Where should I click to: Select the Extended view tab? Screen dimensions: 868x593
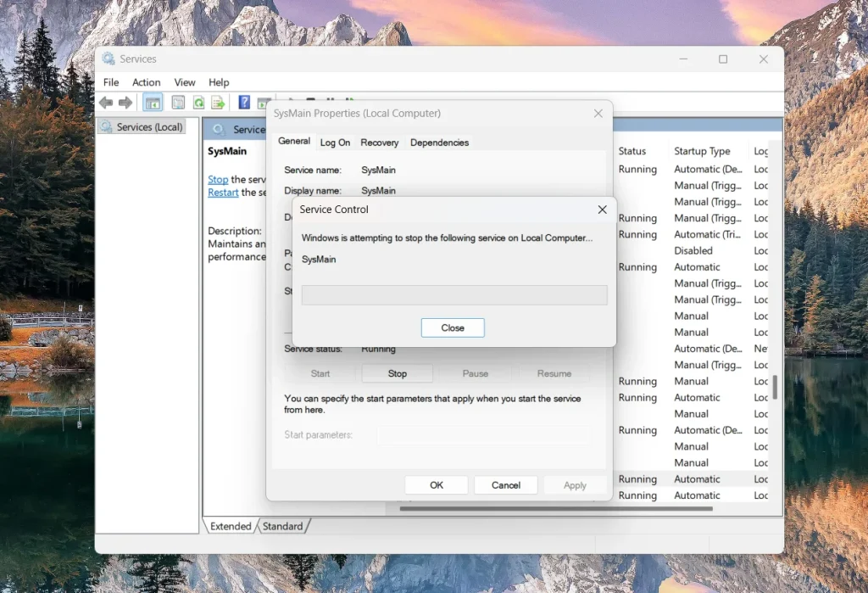point(231,526)
